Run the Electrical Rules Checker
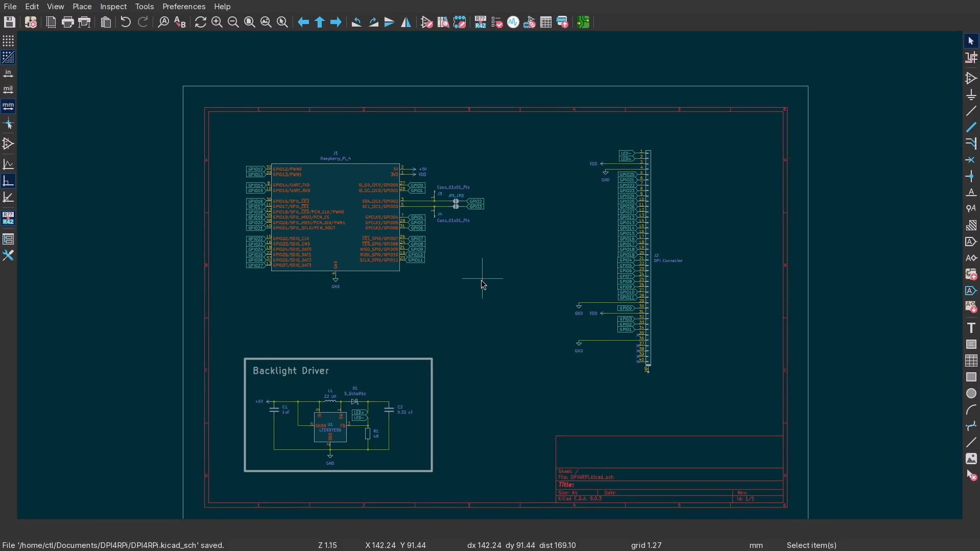 (497, 22)
